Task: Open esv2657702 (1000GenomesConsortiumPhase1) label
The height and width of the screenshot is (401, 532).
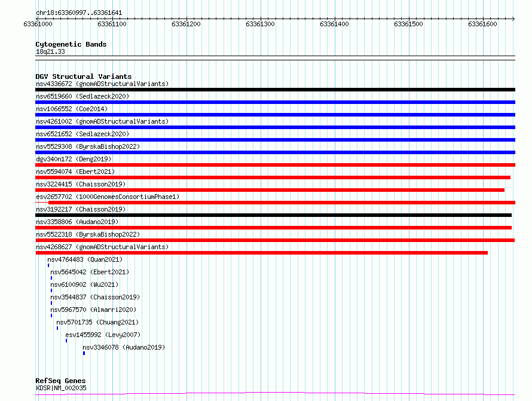Action: click(108, 197)
